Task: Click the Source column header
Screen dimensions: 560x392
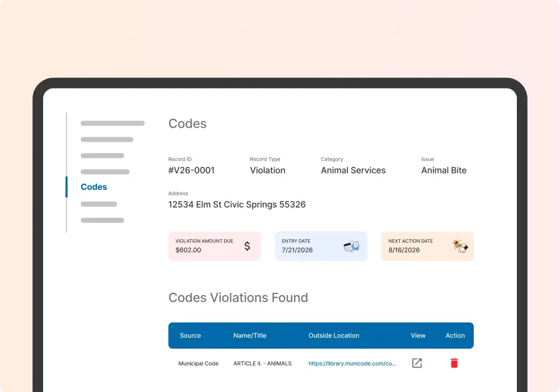Action: pyautogui.click(x=190, y=335)
